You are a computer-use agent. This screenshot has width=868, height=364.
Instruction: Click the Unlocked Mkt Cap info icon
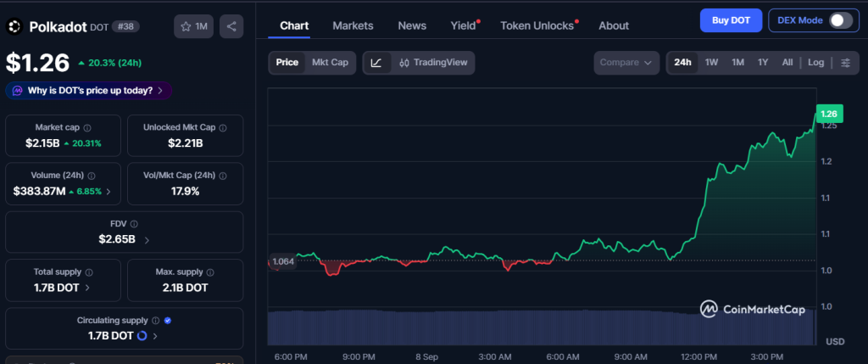[223, 127]
